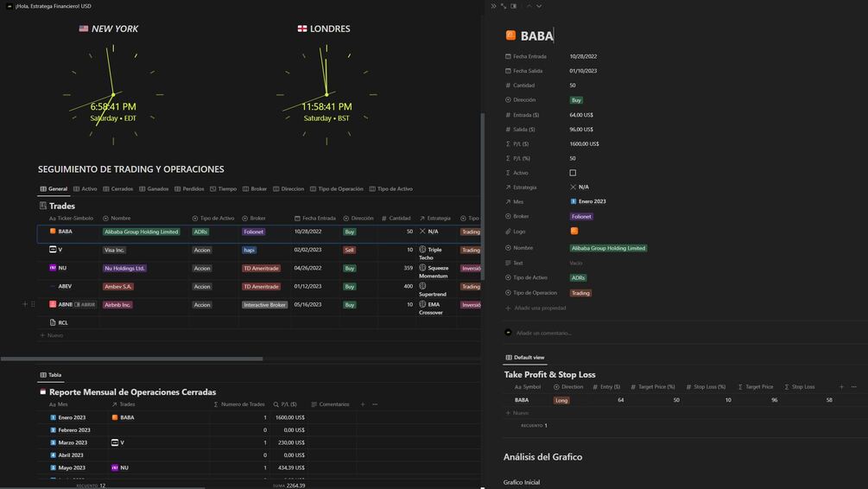Open BABA page in full screen

point(504,6)
